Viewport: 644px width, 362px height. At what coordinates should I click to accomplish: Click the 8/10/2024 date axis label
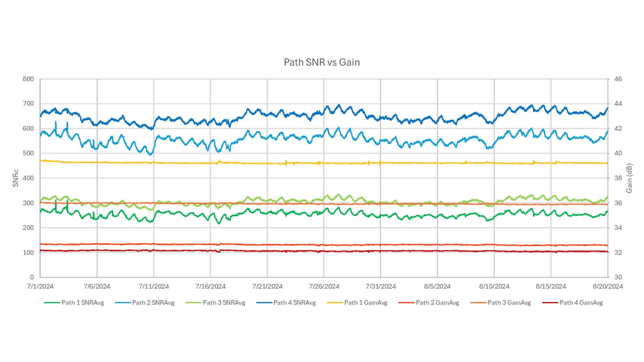(x=494, y=287)
